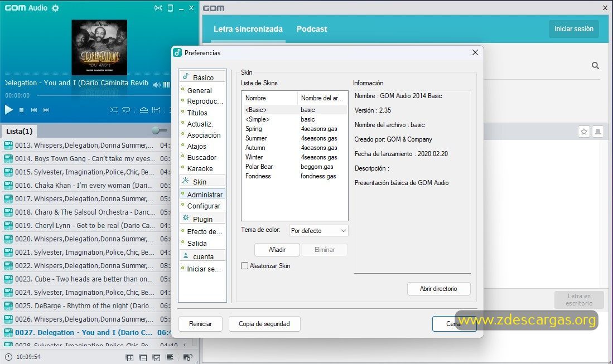
Task: Click the playlist sort lines icon
Action: click(169, 357)
